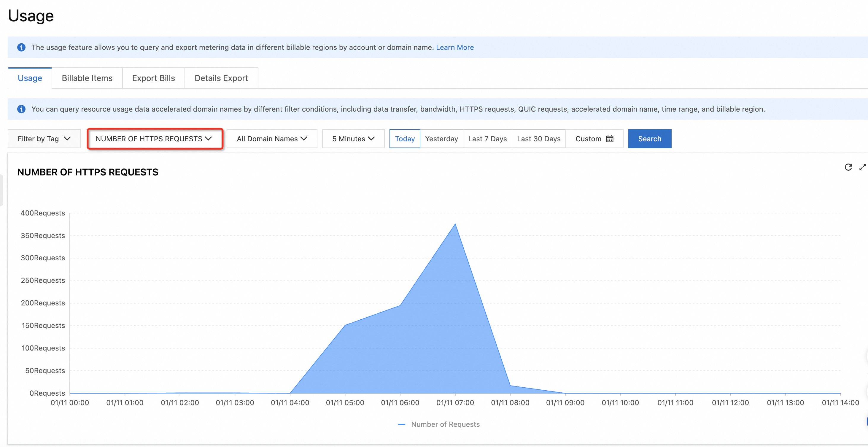Click info icon in query tips banner
868x447 pixels.
point(21,109)
